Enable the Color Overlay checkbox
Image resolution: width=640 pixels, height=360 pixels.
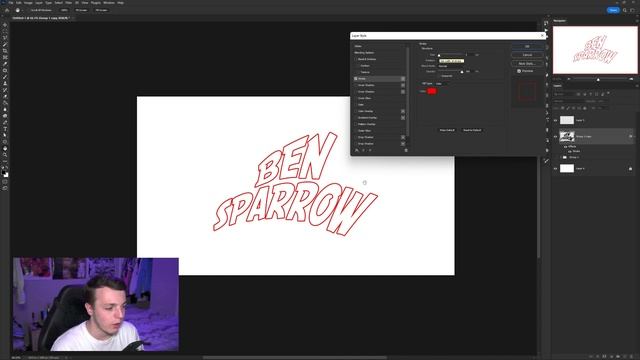tap(356, 111)
